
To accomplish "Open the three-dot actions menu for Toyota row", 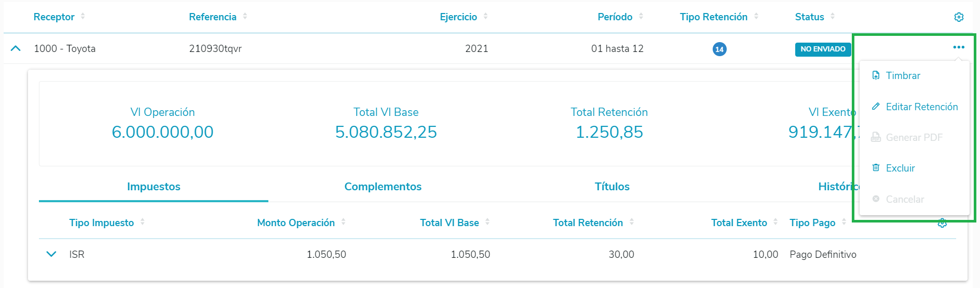I will point(958,47).
